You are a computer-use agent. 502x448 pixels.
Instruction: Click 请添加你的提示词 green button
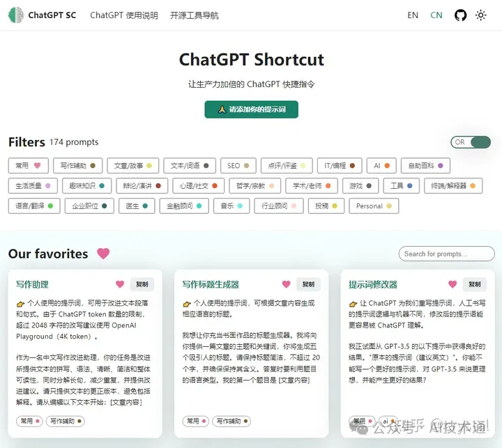coord(251,109)
